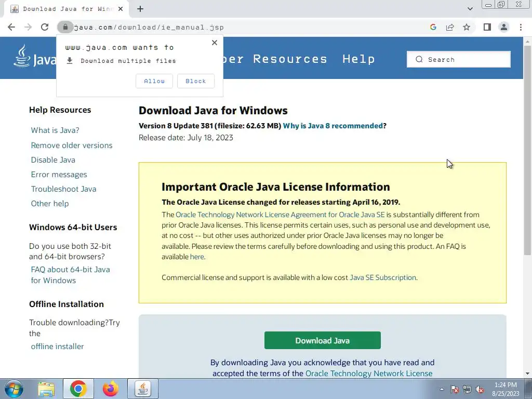Screen dimensions: 532x399
Task: Open 'Troubleshoot Java' link
Action: [63, 189]
